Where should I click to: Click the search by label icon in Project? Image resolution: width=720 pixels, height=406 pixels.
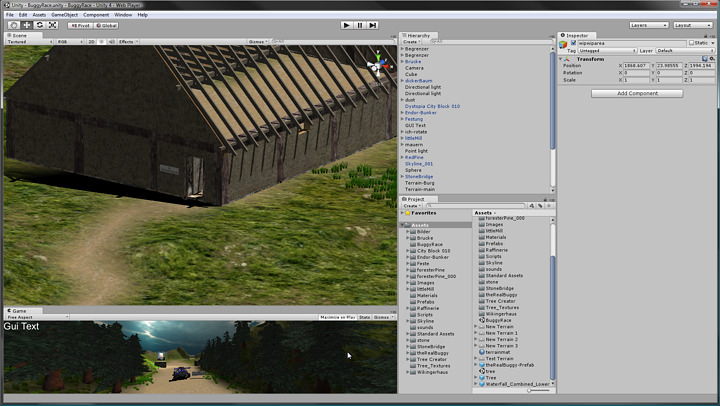540,206
